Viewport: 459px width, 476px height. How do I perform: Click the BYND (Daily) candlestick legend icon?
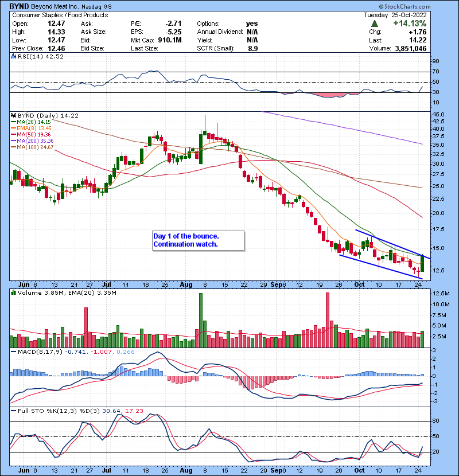(x=13, y=115)
